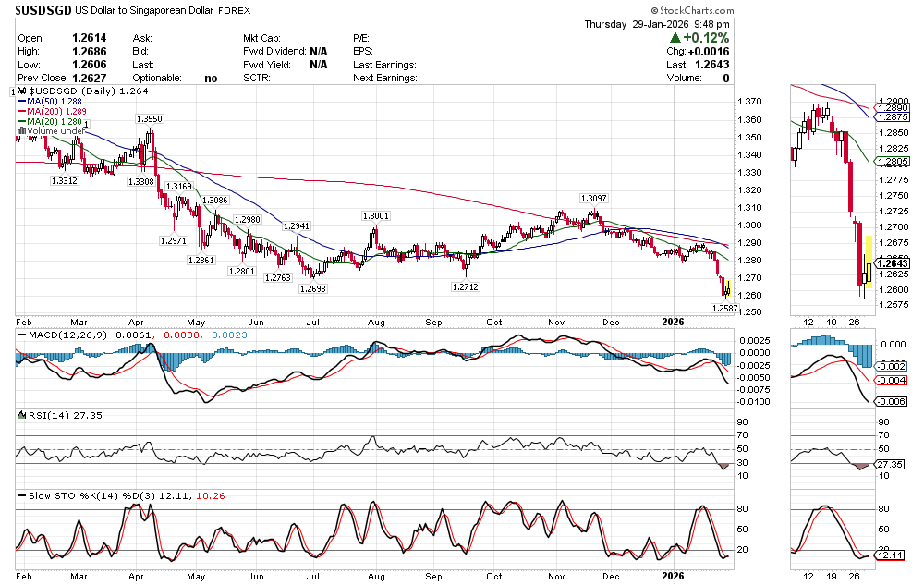Click the blue MA(50) legend line marker

(21, 102)
